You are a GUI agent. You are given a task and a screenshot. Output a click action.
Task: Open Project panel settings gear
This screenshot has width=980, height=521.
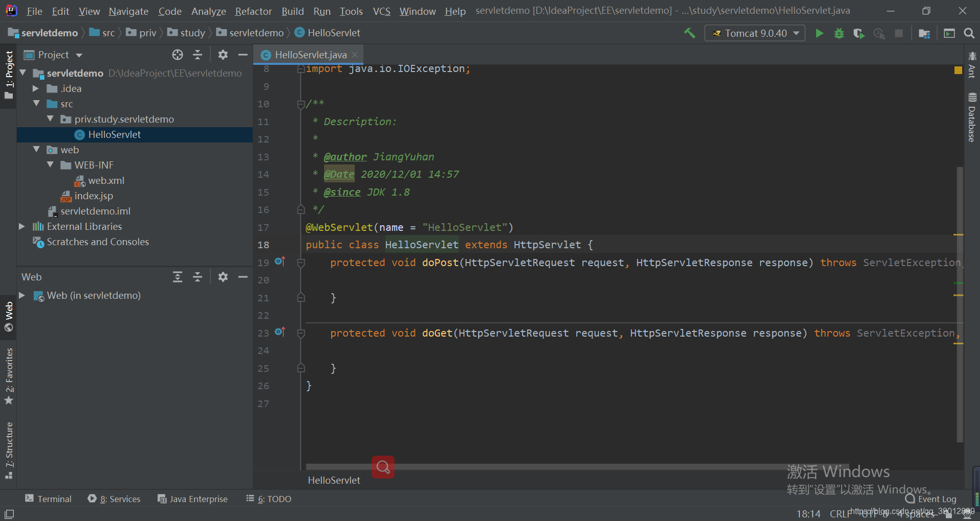223,55
